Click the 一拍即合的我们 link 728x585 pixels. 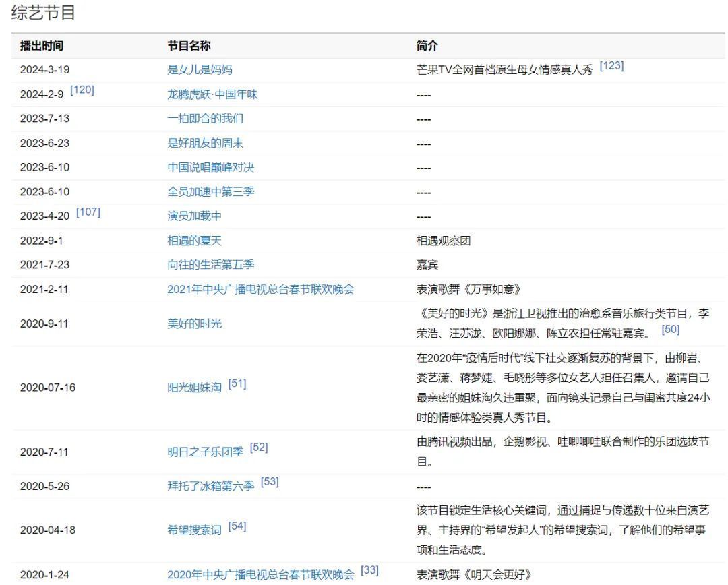(205, 119)
